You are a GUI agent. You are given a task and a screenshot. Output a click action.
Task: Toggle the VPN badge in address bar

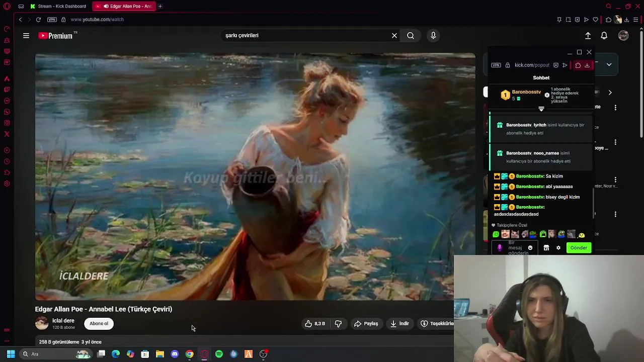(x=52, y=20)
